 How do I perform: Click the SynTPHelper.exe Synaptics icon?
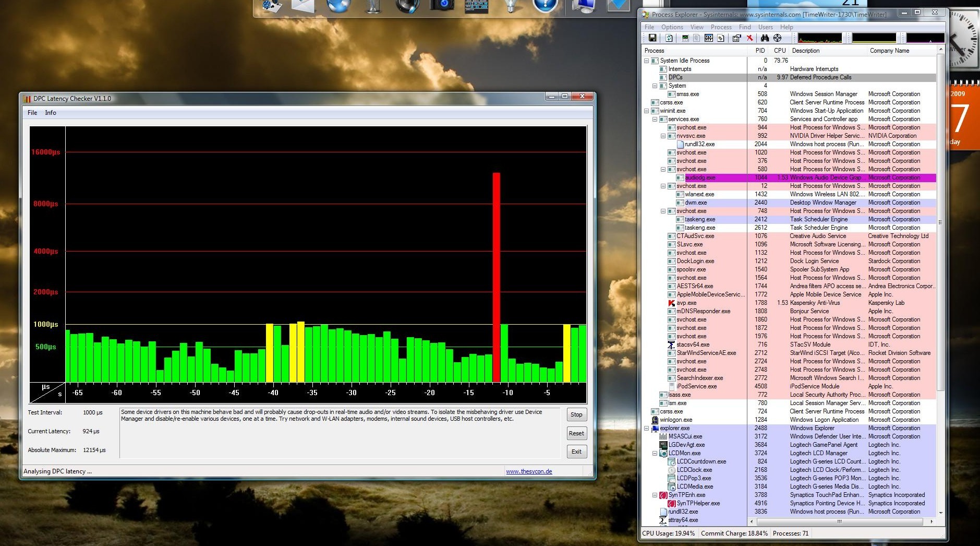(x=672, y=503)
